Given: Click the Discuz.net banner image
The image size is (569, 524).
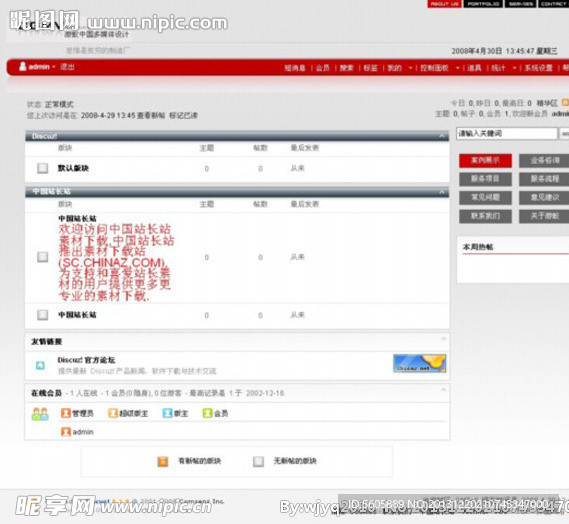Looking at the screenshot, I should [419, 363].
